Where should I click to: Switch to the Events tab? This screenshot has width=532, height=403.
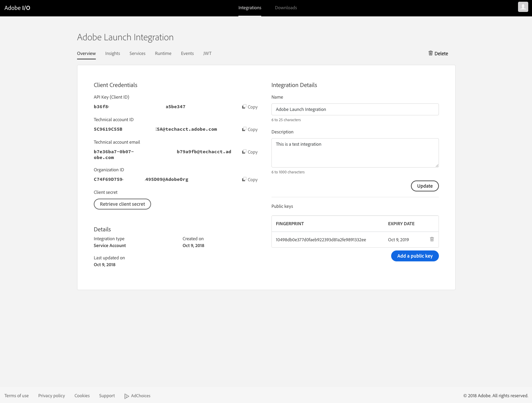(187, 53)
